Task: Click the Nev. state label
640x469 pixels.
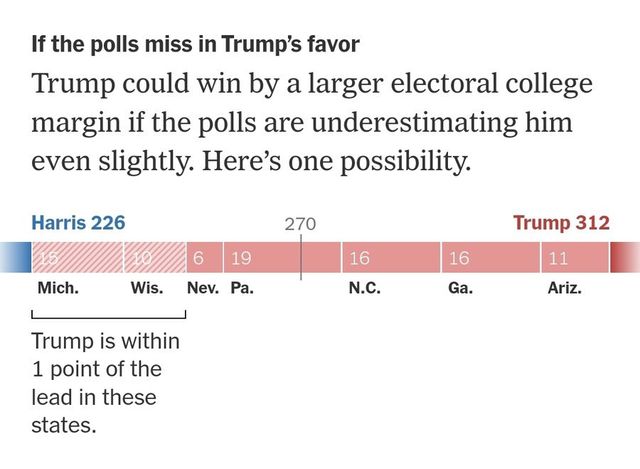Action: click(x=203, y=289)
